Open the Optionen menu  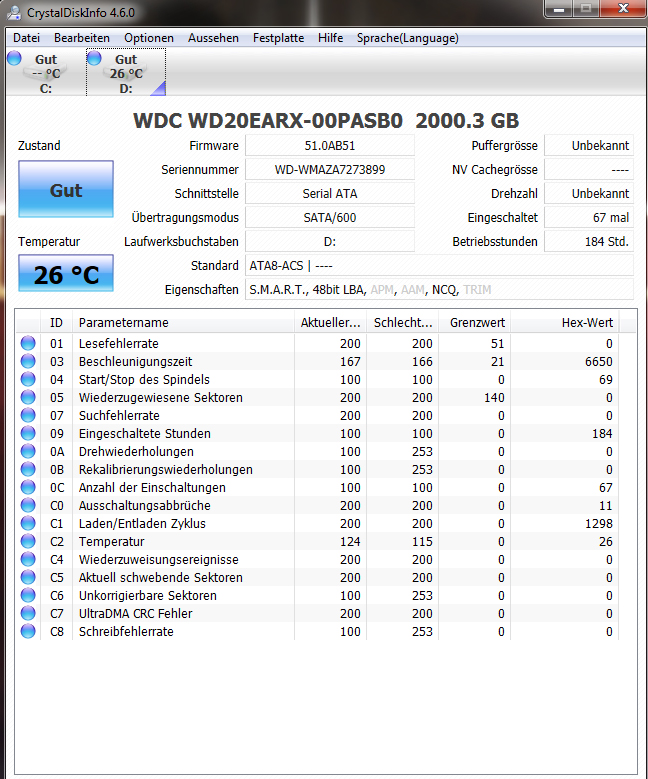click(x=149, y=38)
